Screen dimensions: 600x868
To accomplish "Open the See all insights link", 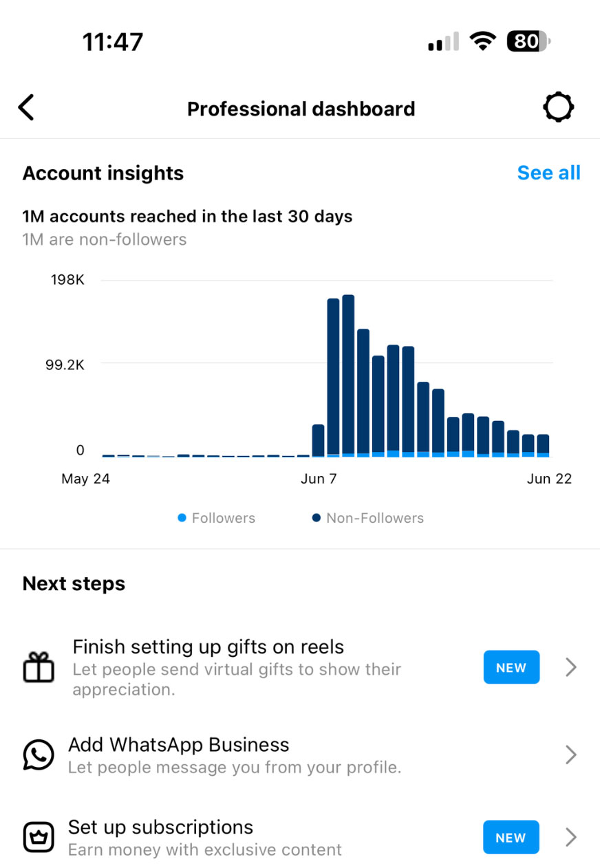I will (x=548, y=173).
